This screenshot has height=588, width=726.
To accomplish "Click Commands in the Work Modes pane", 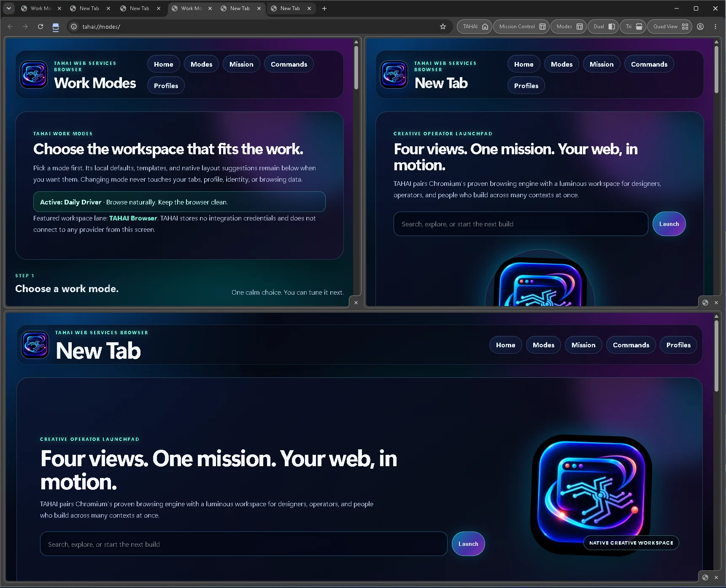I will click(x=289, y=64).
